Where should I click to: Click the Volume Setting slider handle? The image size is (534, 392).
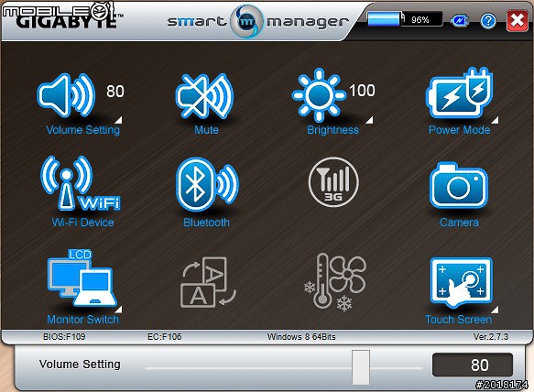coord(361,367)
